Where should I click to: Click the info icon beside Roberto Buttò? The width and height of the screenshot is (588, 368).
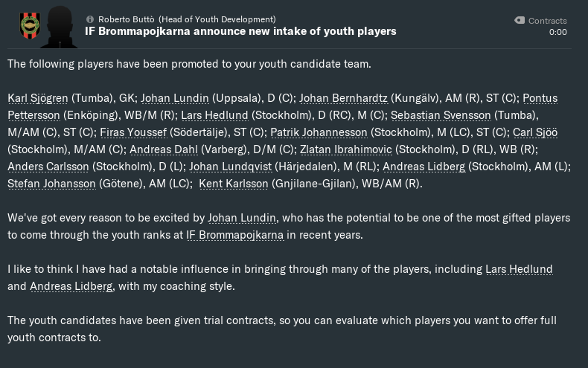(x=90, y=19)
